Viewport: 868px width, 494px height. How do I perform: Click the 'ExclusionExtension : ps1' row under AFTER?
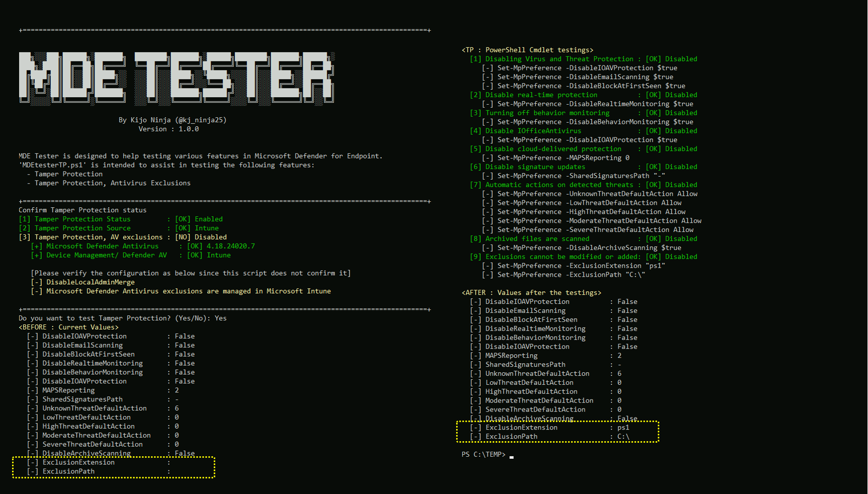coord(549,428)
